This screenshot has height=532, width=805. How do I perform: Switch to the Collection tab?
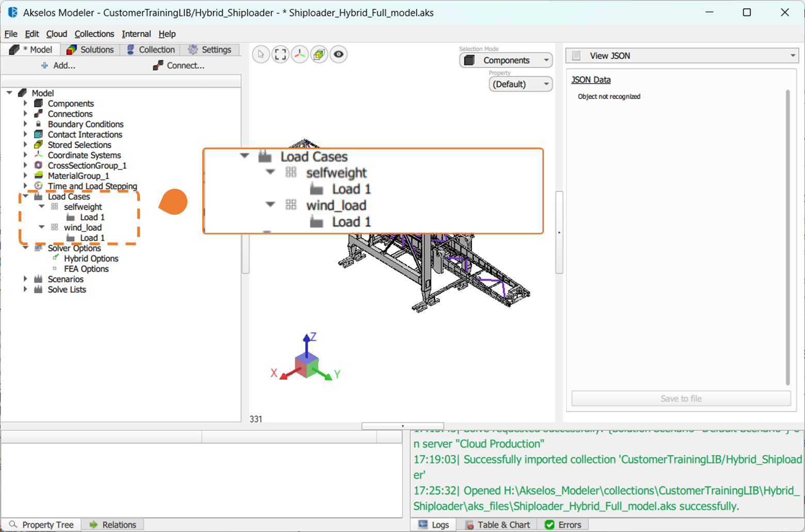click(x=151, y=50)
